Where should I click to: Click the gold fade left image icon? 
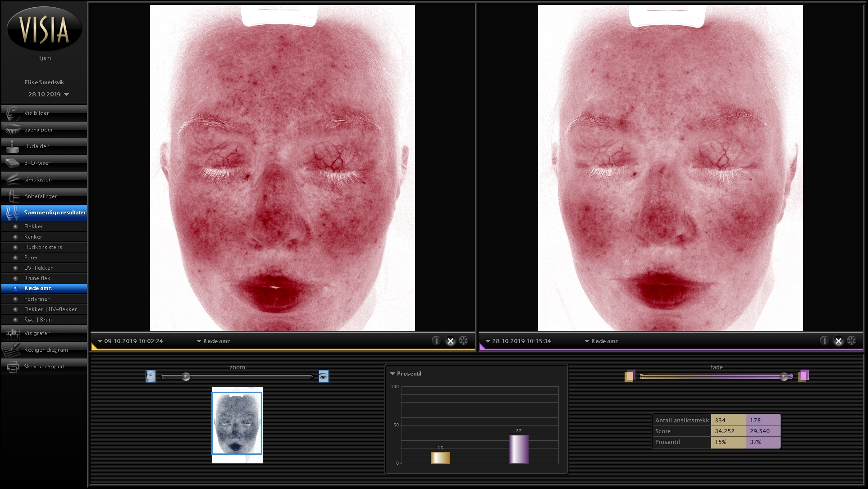pos(630,376)
